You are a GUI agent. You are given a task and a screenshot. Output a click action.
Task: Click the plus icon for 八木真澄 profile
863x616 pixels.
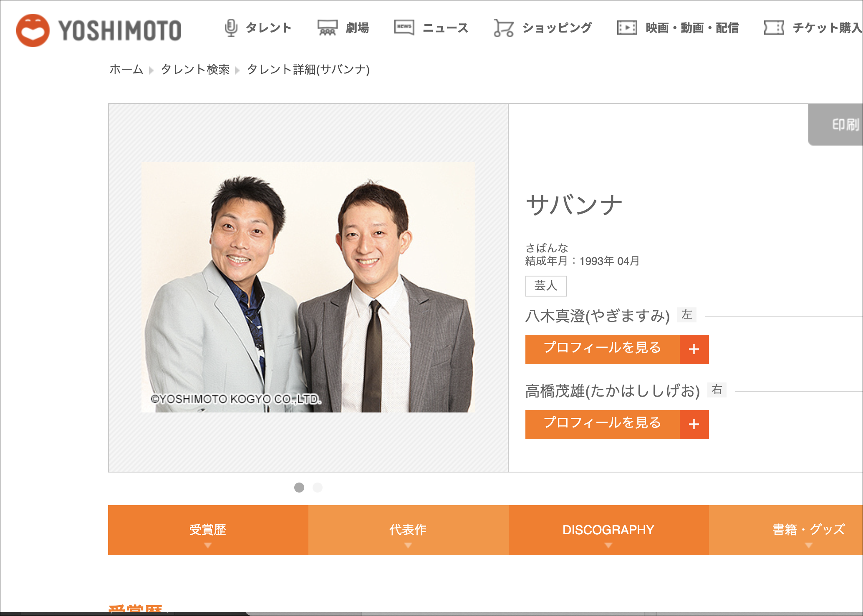[x=694, y=349]
